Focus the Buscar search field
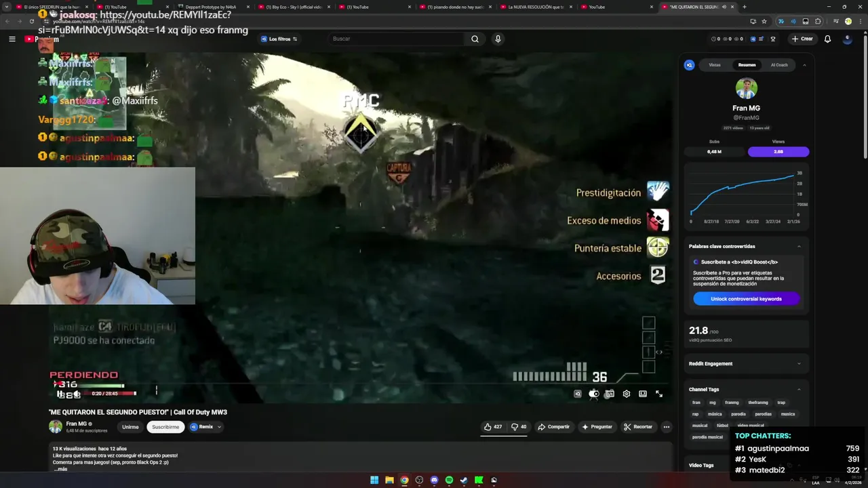This screenshot has height=488, width=868. pos(397,39)
